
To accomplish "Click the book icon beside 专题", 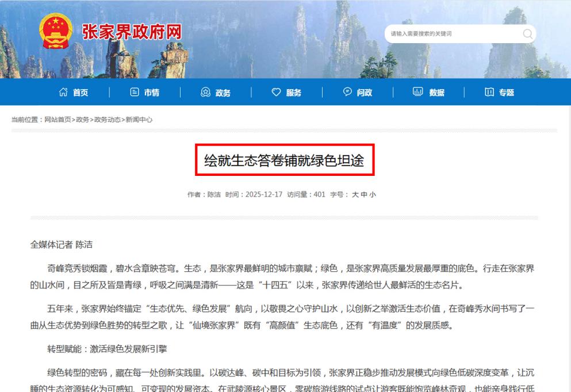I will point(489,93).
